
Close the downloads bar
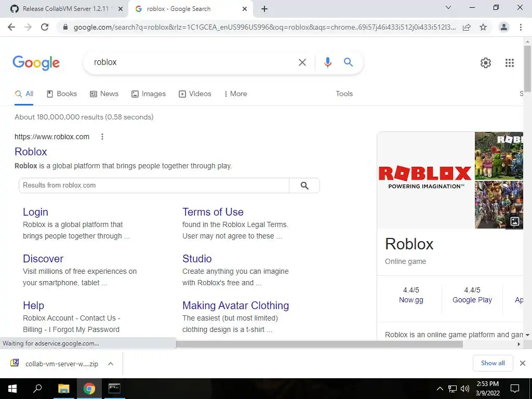tap(523, 363)
